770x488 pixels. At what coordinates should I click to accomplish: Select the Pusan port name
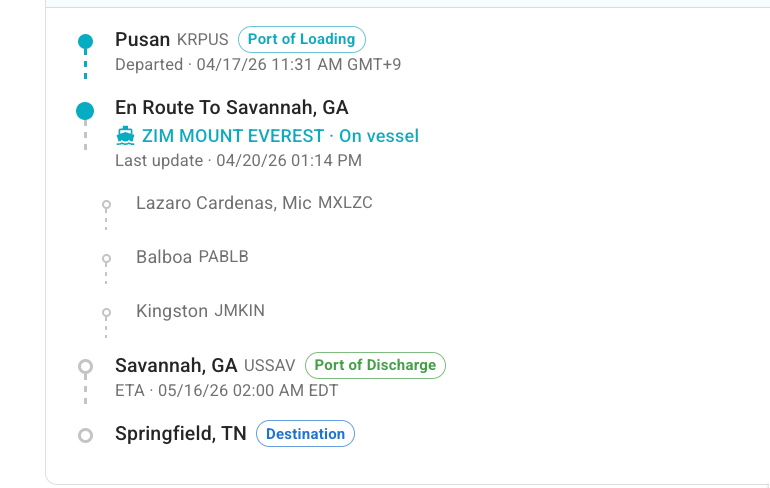pyautogui.click(x=142, y=39)
